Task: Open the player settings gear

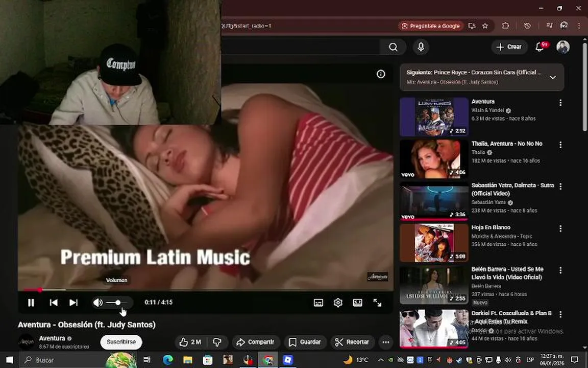Action: tap(338, 303)
